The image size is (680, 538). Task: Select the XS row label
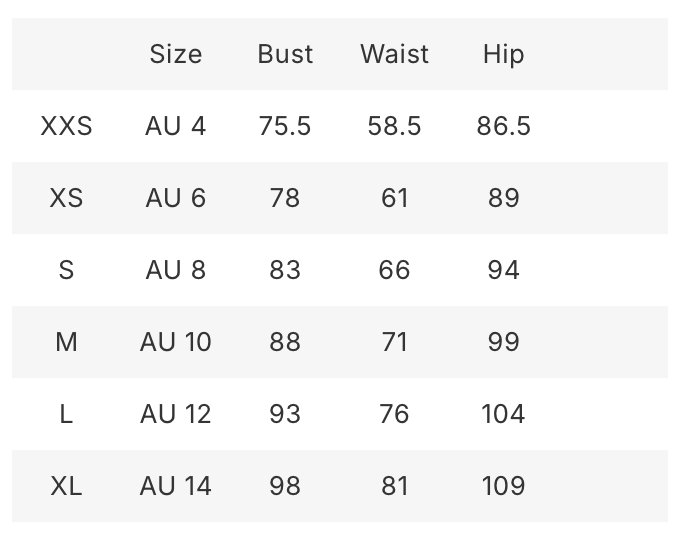(x=66, y=198)
